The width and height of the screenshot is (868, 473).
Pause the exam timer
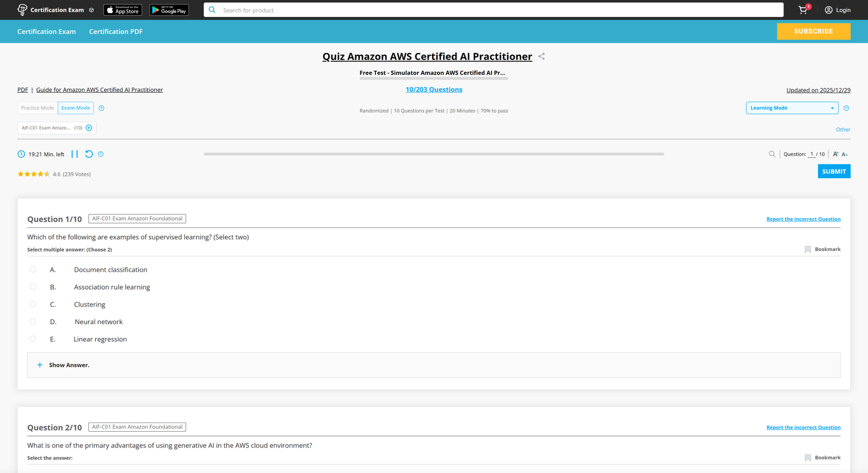(75, 154)
